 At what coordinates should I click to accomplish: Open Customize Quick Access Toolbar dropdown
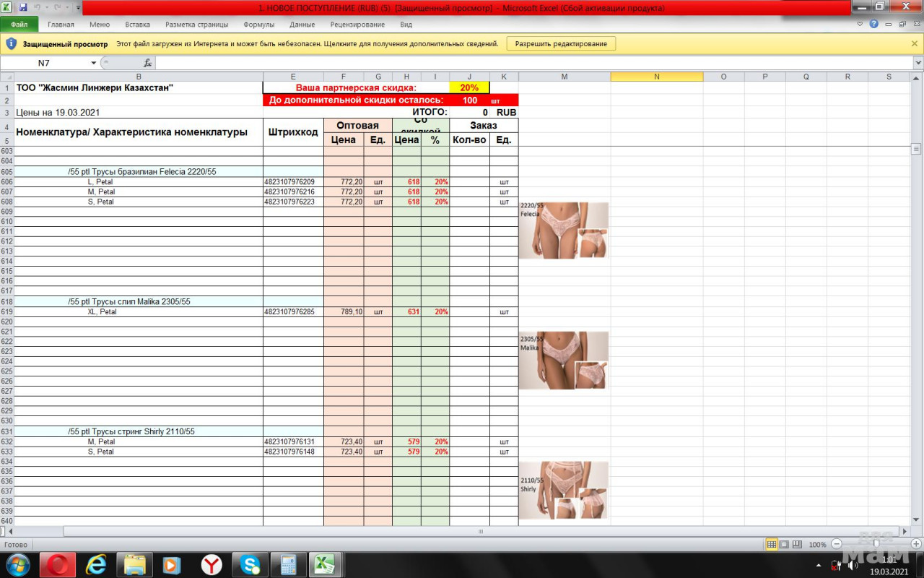78,7
